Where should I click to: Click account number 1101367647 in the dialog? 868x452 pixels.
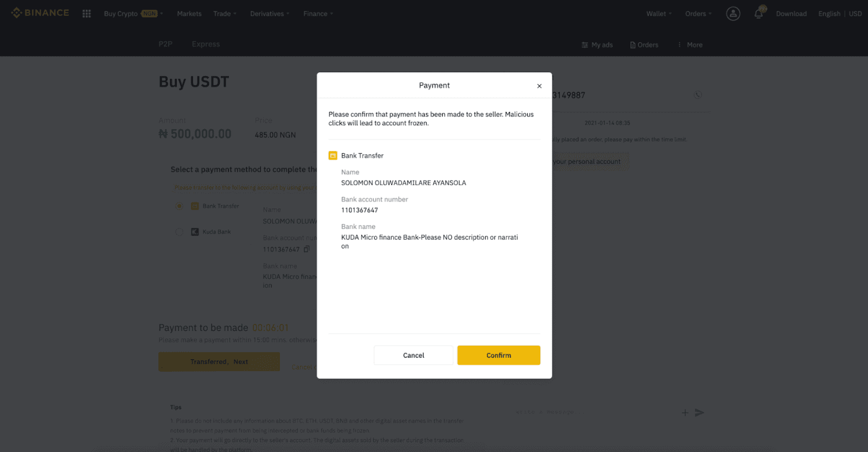click(359, 210)
